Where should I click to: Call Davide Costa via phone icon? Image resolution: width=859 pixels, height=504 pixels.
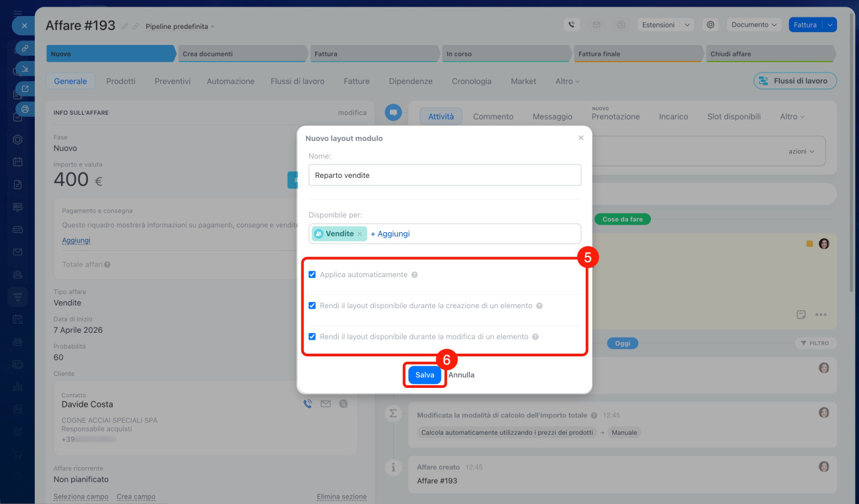click(x=307, y=404)
